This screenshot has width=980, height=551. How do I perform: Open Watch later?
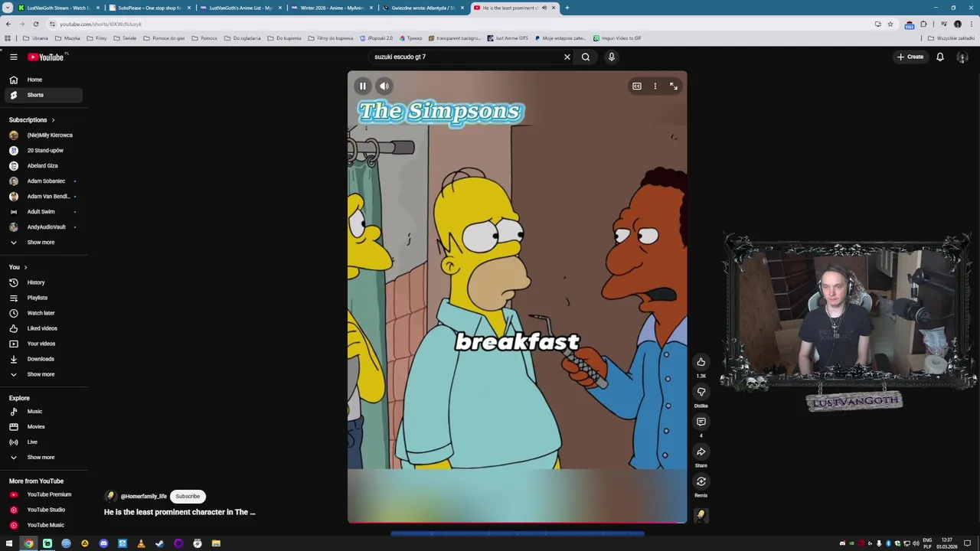click(x=43, y=313)
